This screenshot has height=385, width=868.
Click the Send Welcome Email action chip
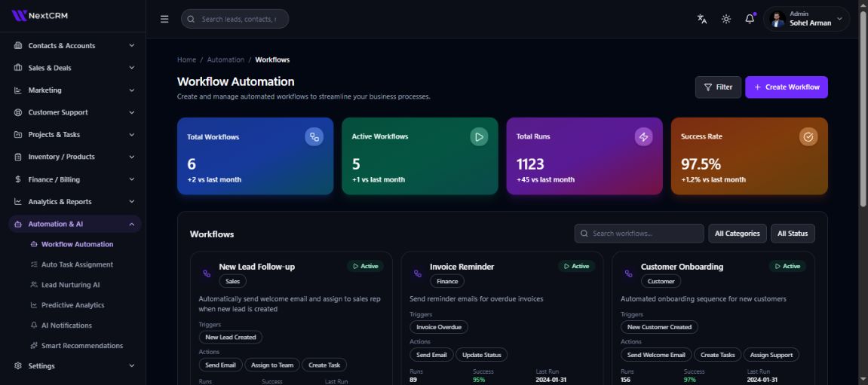[655, 355]
